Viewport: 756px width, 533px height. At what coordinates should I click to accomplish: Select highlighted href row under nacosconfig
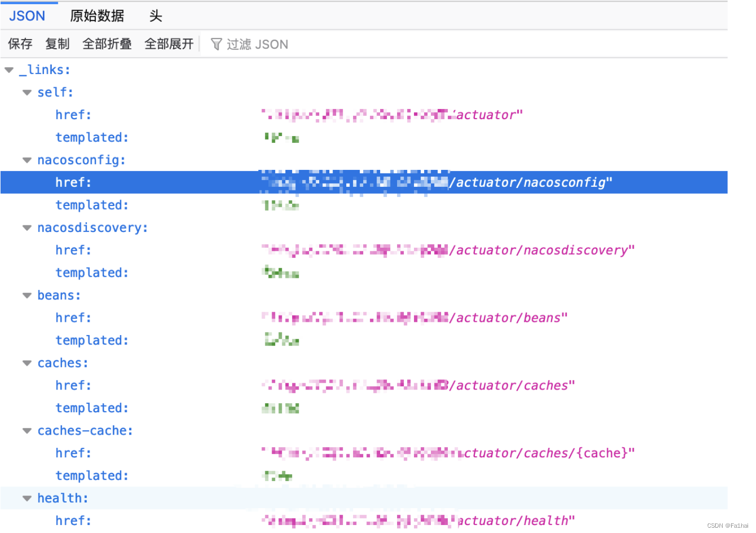(x=364, y=183)
